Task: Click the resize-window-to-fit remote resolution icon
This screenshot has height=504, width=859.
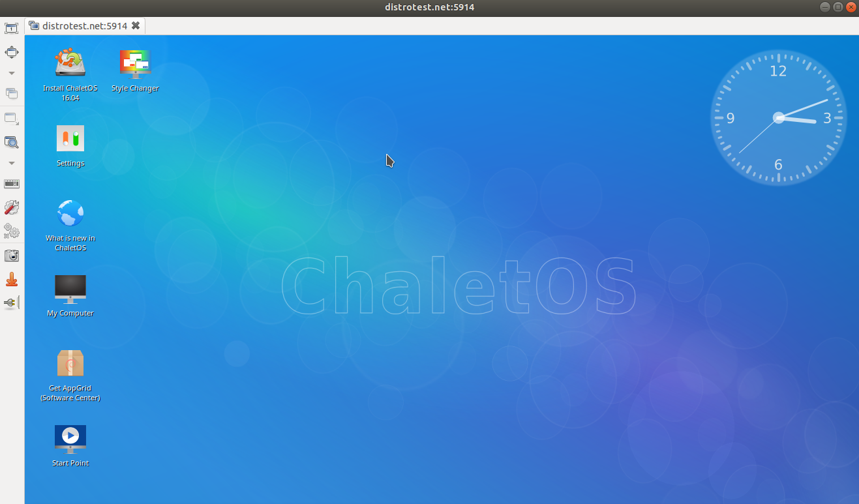Action: click(x=12, y=28)
